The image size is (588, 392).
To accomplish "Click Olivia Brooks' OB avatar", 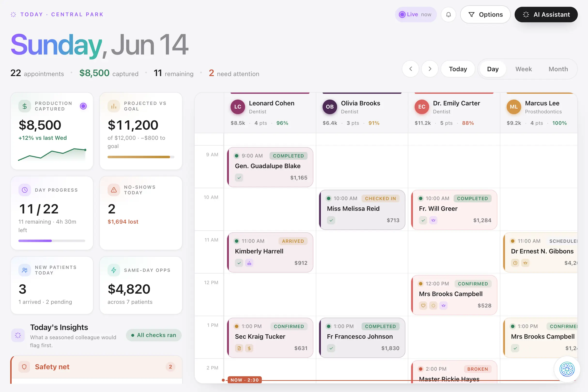I will (329, 107).
